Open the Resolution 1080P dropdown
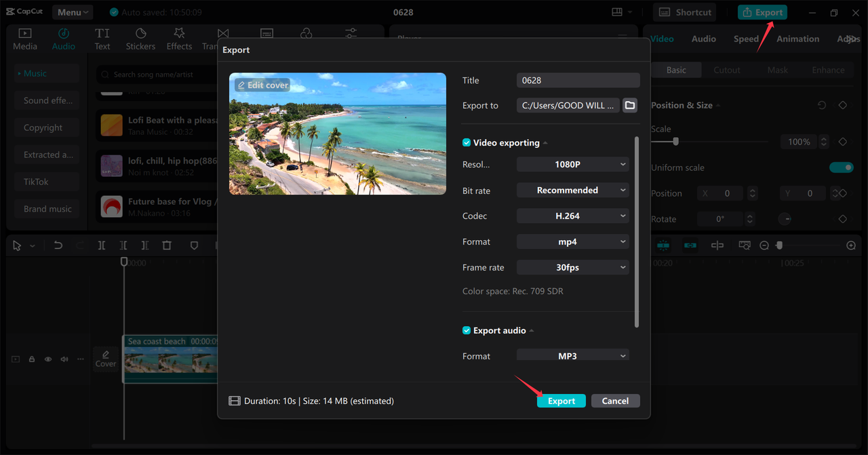 573,164
